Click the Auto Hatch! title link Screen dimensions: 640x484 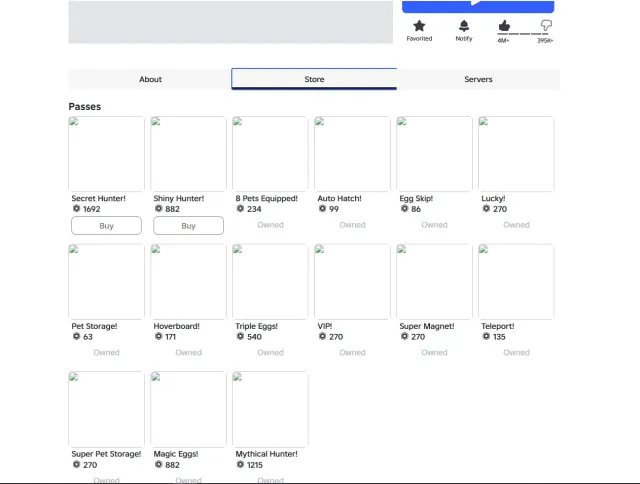click(340, 198)
